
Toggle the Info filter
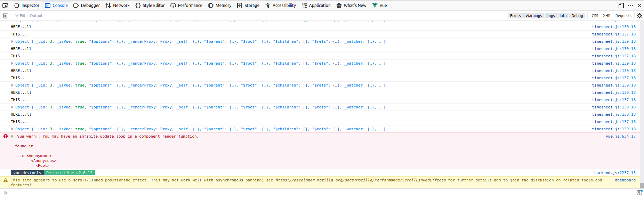[563, 16]
